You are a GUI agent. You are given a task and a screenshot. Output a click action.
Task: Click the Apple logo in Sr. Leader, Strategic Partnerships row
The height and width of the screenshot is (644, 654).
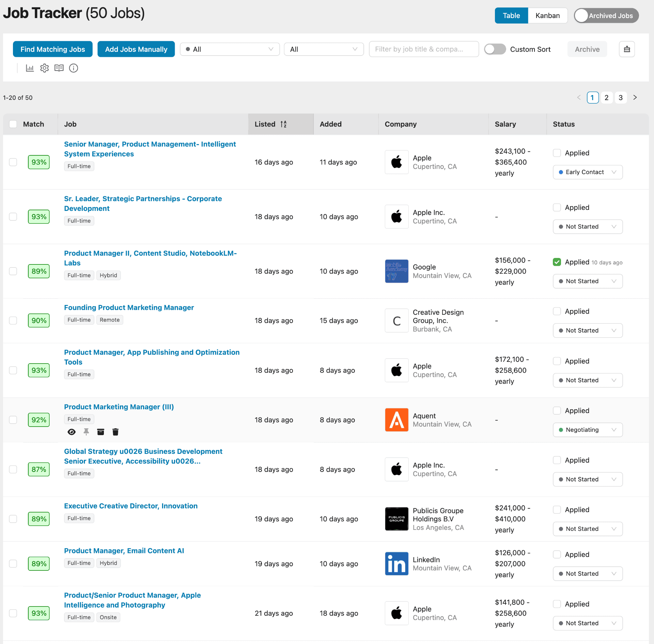[396, 217]
